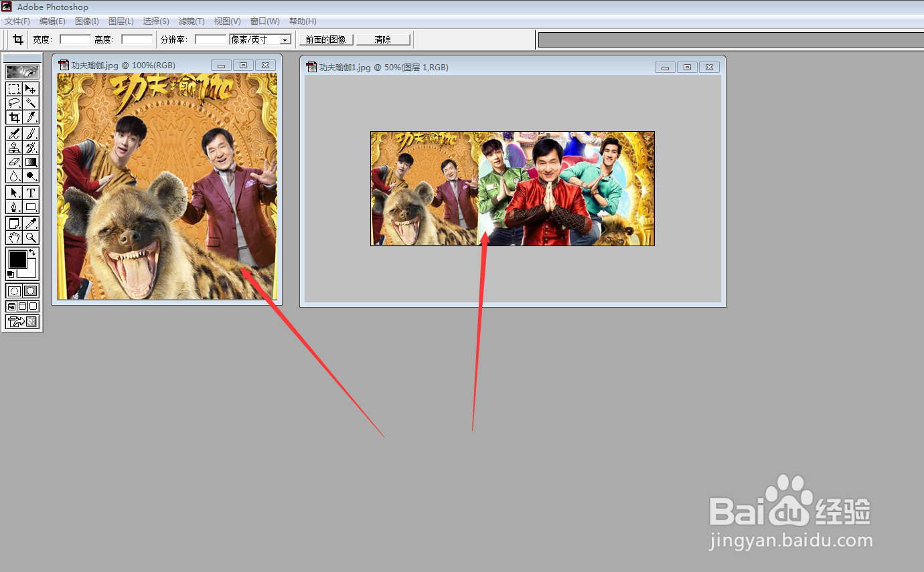Click the Crop icon in the options bar
Screen dimensions: 924x572
(18, 39)
